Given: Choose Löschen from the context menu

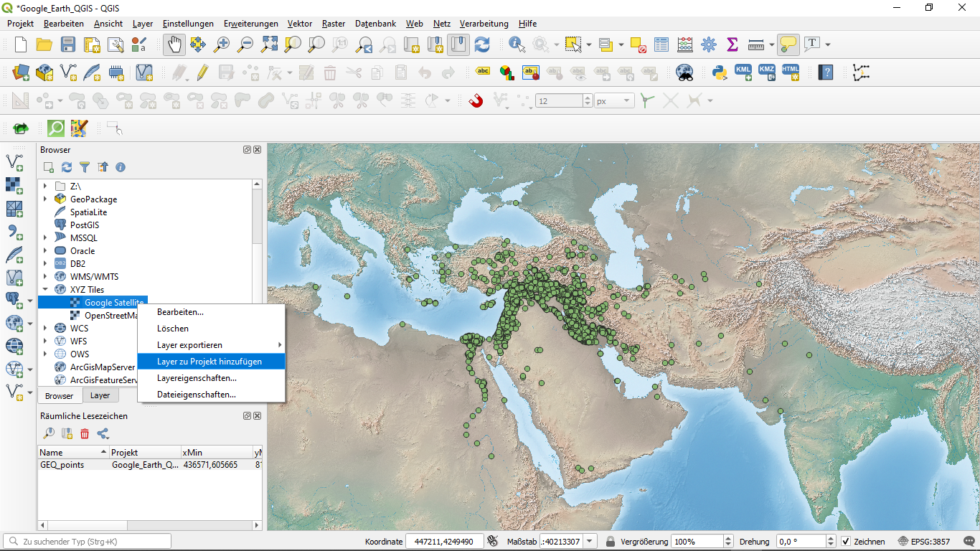Looking at the screenshot, I should click(x=211, y=329).
